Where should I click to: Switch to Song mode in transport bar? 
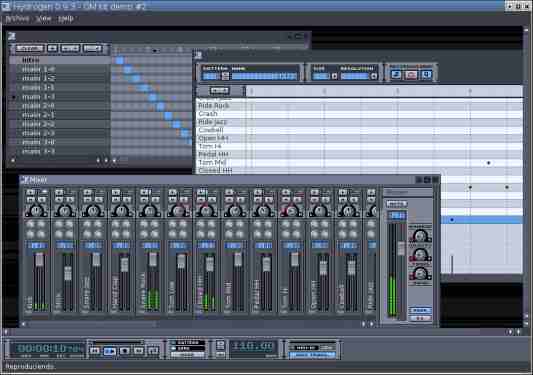tap(188, 348)
